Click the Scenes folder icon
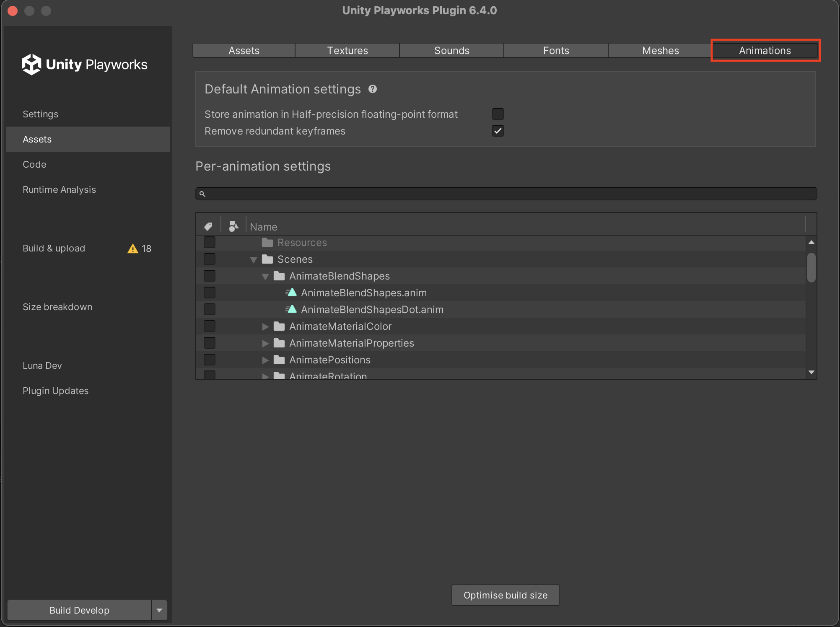840x627 pixels. point(267,259)
